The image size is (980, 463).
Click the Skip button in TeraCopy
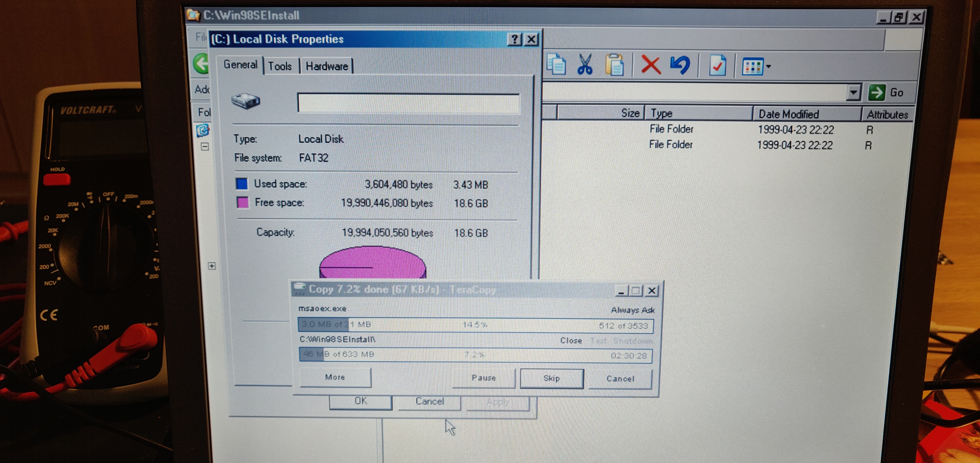point(552,379)
